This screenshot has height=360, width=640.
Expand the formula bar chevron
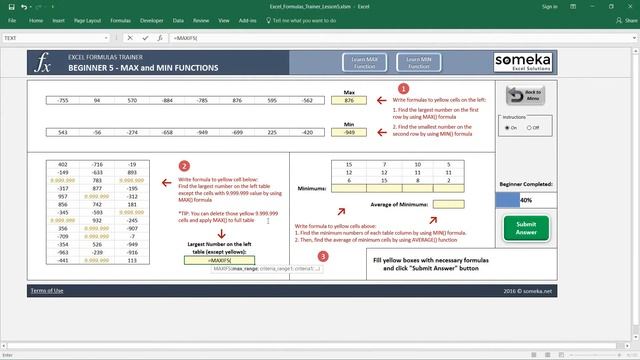[634, 38]
